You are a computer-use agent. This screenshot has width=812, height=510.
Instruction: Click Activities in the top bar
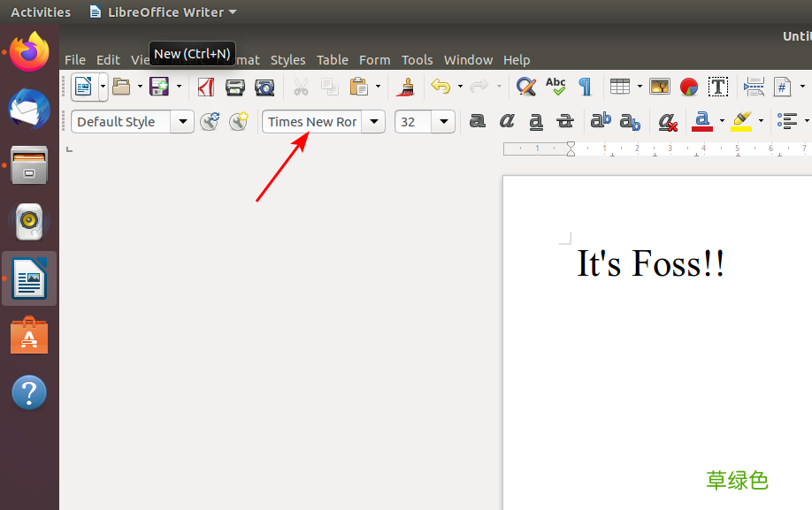click(41, 12)
